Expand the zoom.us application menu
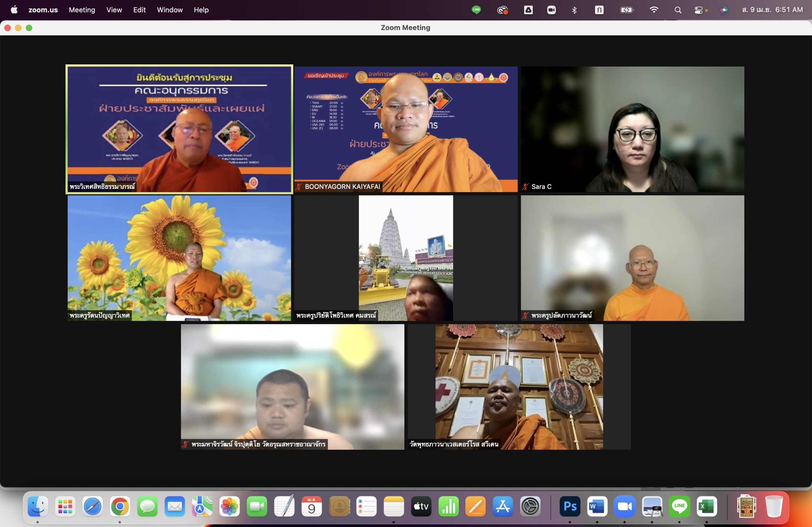This screenshot has height=527, width=812. pos(43,10)
